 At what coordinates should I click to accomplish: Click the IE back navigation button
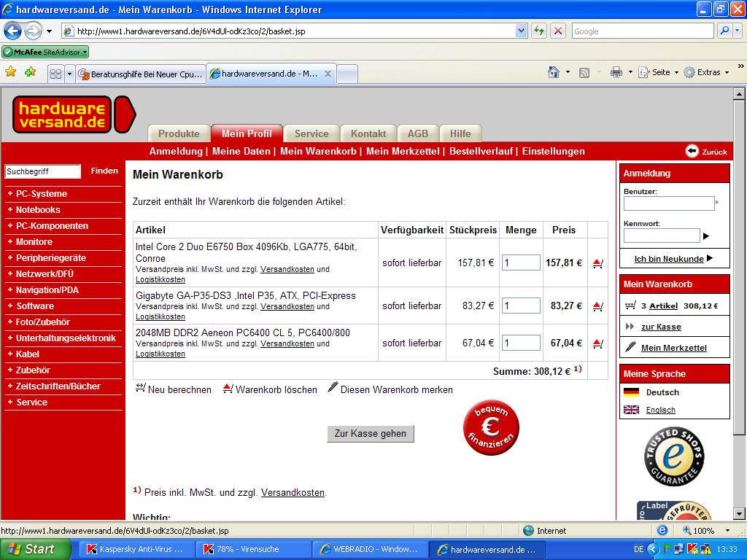tap(13, 31)
